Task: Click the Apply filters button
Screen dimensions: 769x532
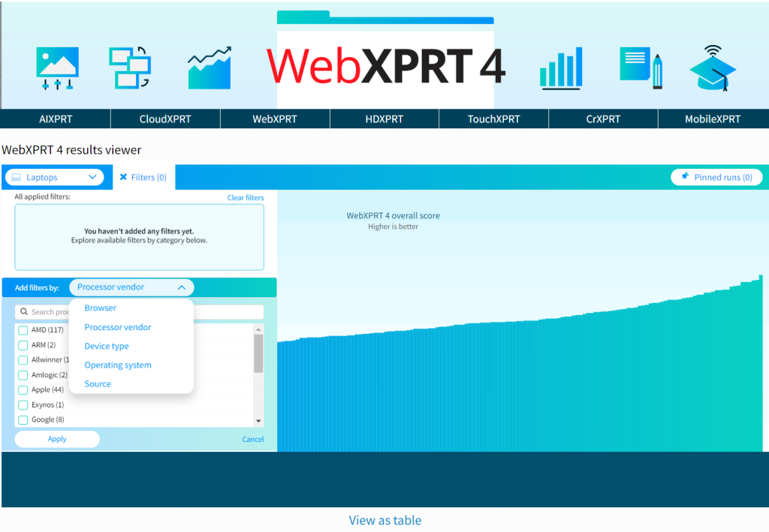Action: [x=57, y=439]
